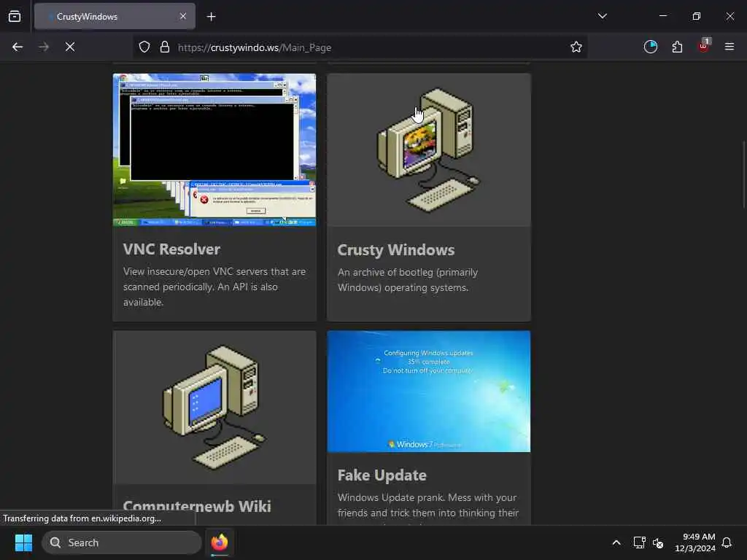Open the uBlock Origin extension icon

coord(704,46)
